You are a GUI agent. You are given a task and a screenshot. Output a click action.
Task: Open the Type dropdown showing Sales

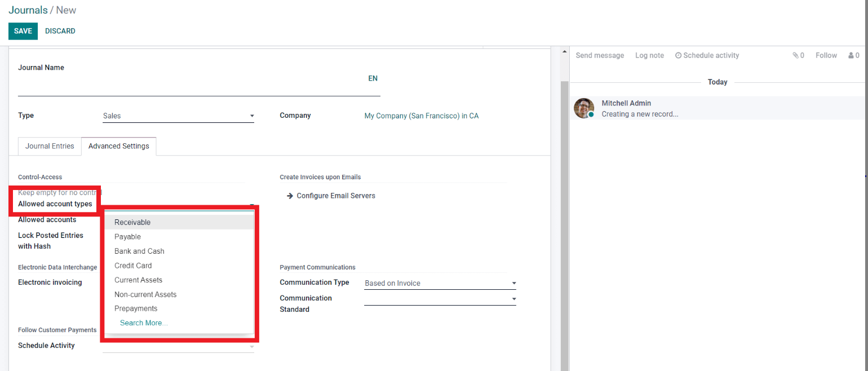click(178, 116)
